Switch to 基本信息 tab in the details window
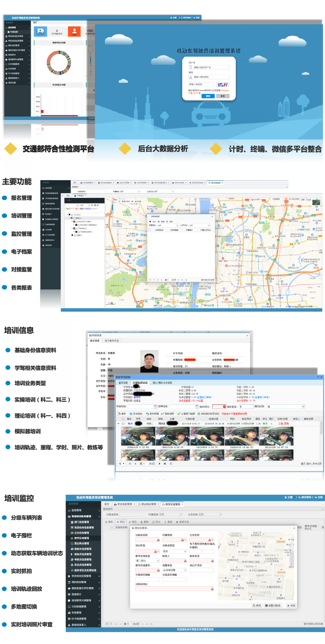 (x=94, y=341)
